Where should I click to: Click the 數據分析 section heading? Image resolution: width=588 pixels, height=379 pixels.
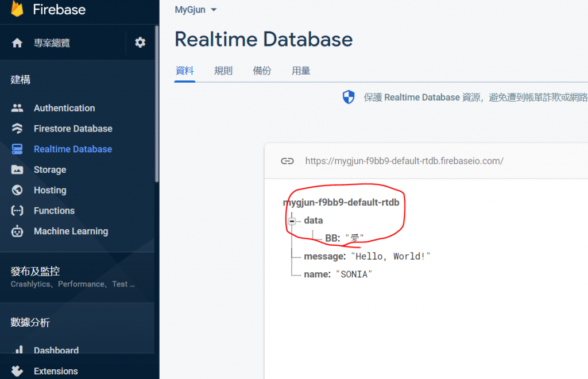click(x=30, y=322)
